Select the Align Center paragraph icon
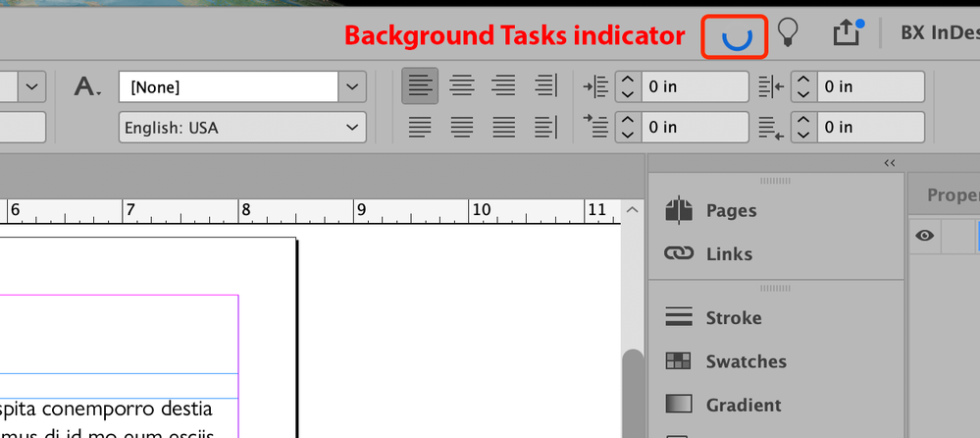980x438 pixels. [x=462, y=85]
